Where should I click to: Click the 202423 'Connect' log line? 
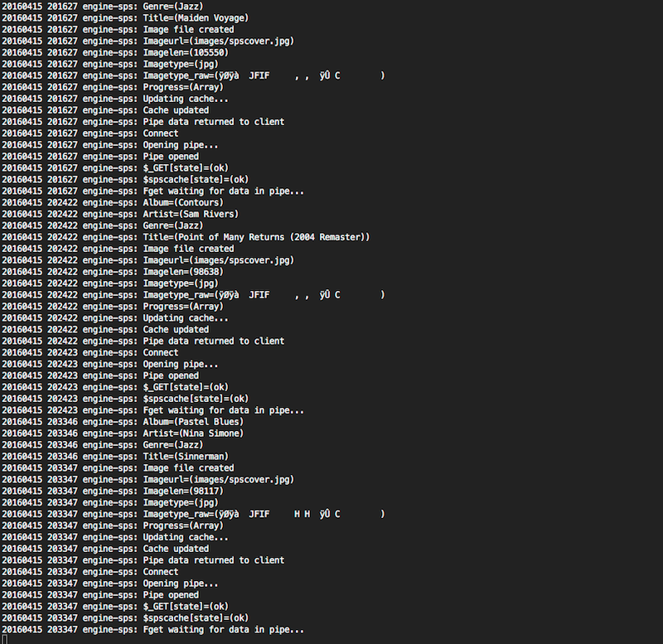click(x=90, y=352)
